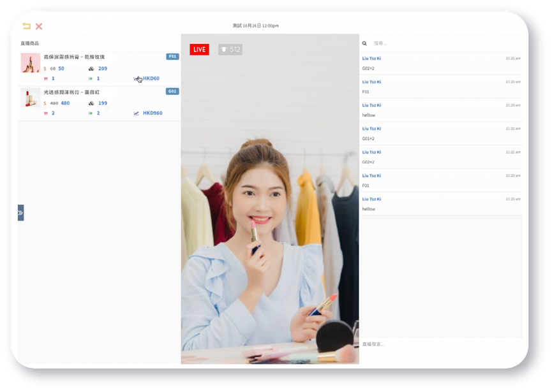Click the red X close icon
The image size is (552, 392).
pos(39,26)
